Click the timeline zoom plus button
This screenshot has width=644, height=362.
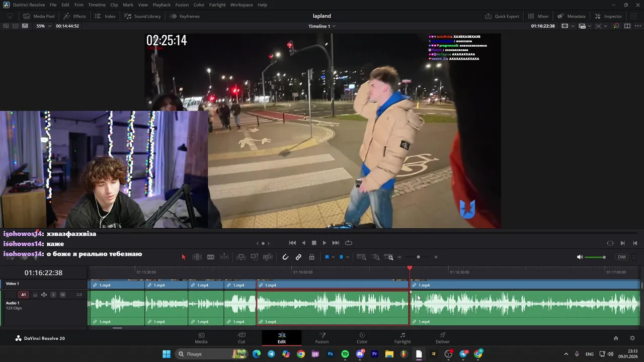coord(436,257)
